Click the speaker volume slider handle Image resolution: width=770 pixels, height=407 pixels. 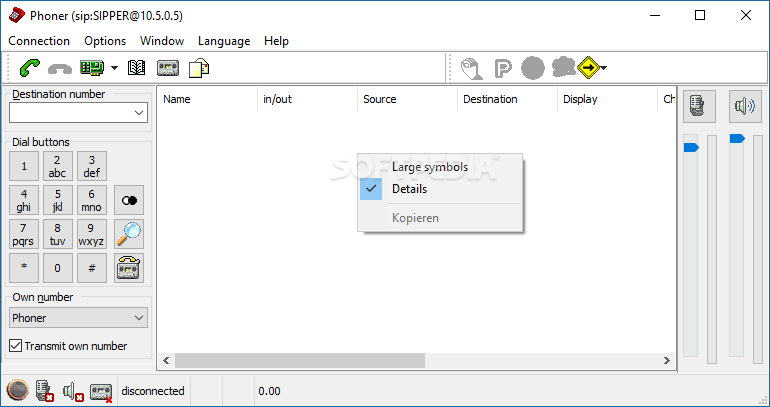tap(737, 138)
